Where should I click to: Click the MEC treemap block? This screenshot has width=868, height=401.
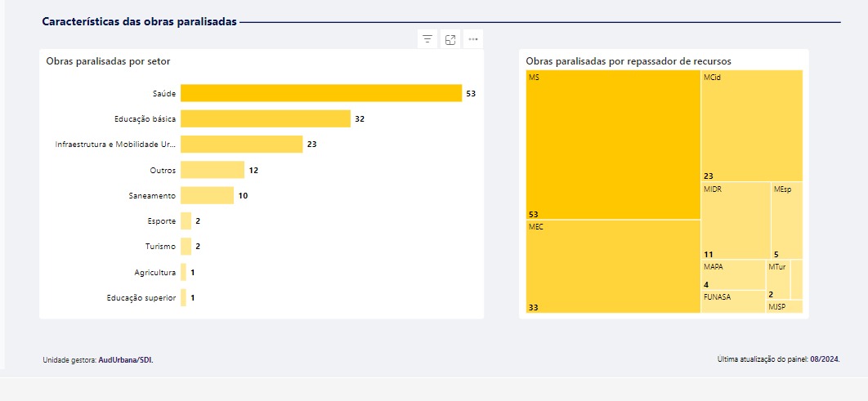point(613,267)
